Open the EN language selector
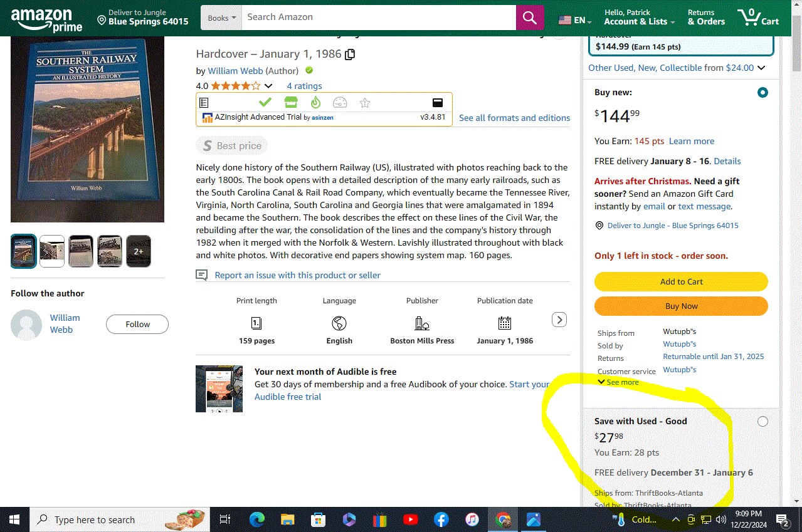The image size is (802, 532). [x=576, y=20]
